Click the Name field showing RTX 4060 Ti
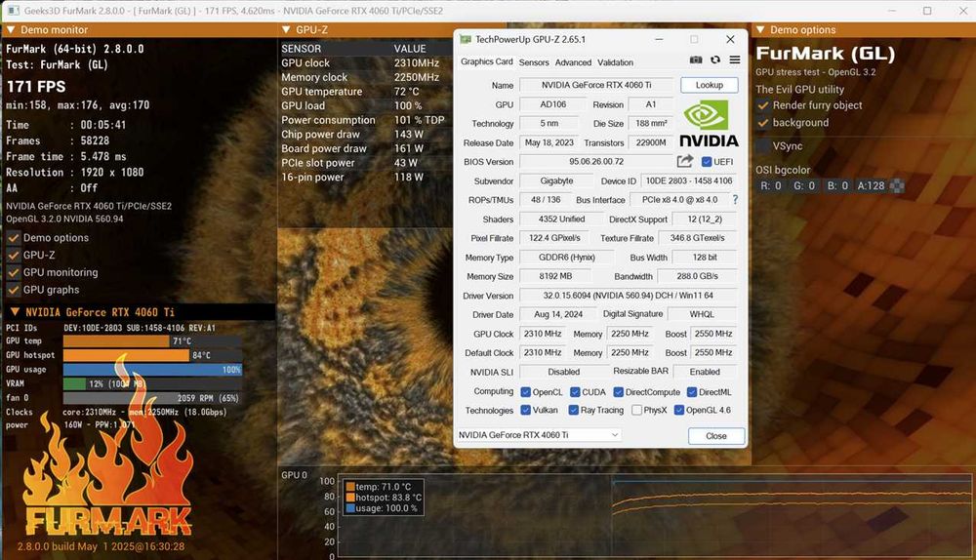The image size is (976, 560). [x=596, y=85]
